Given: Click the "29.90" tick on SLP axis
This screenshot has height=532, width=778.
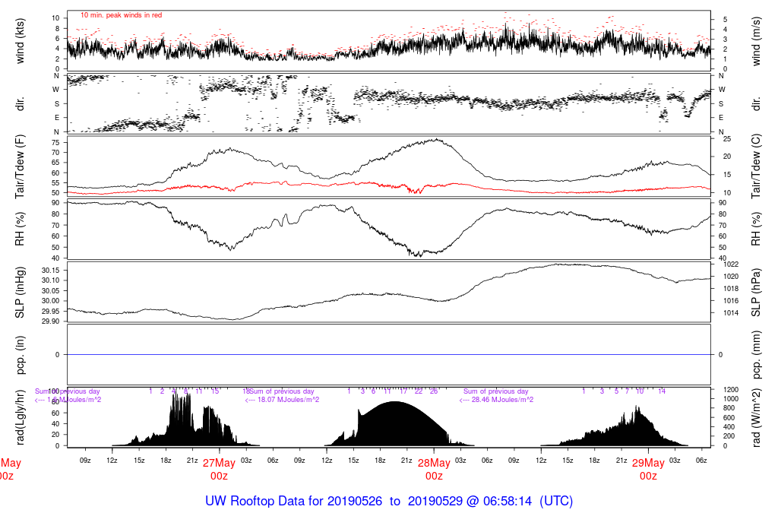Looking at the screenshot, I should click(x=51, y=321).
